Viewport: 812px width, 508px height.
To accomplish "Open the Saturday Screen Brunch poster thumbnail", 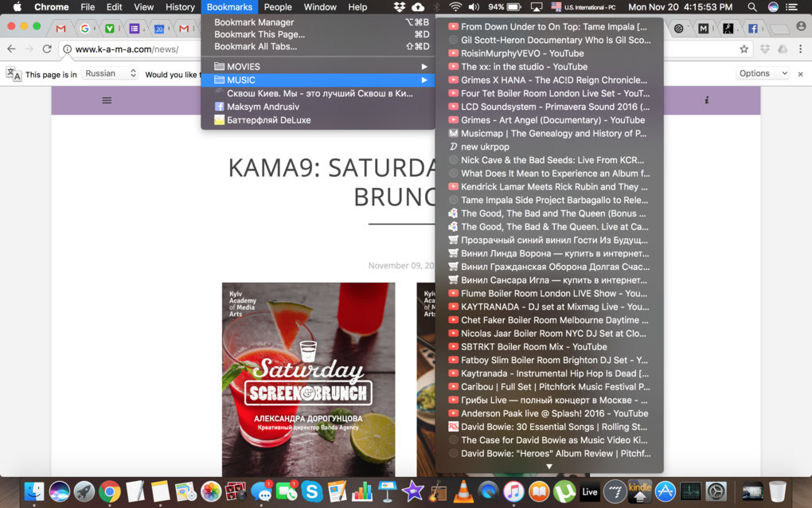I will coord(309,380).
